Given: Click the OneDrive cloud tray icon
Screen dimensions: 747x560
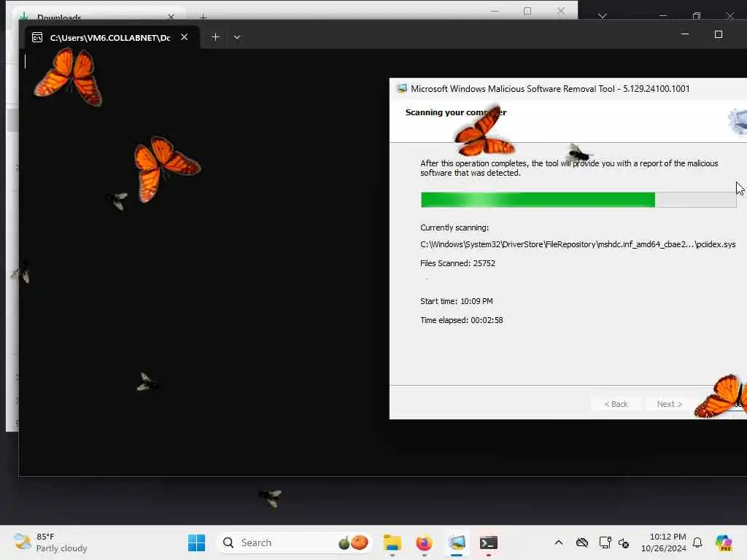Looking at the screenshot, I should [581, 542].
